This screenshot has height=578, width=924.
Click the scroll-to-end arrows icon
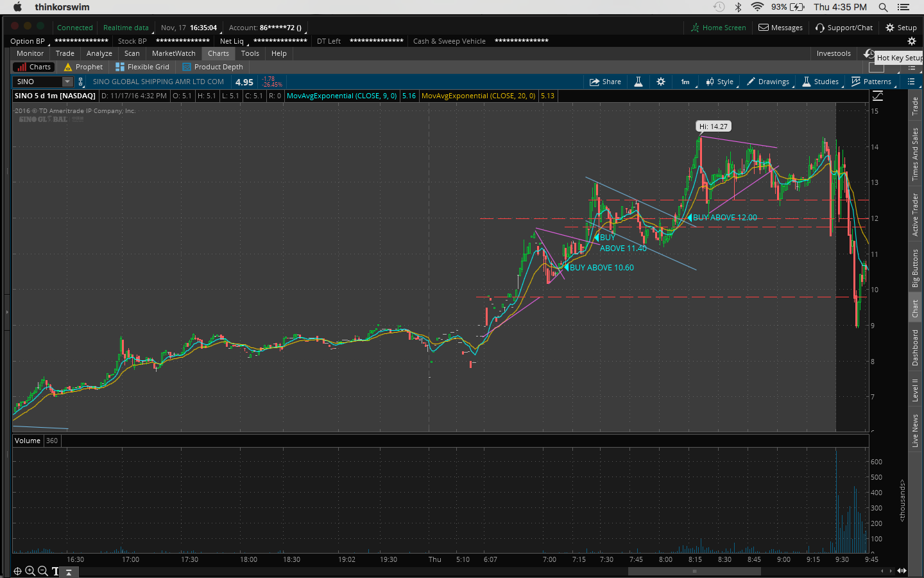(x=902, y=570)
